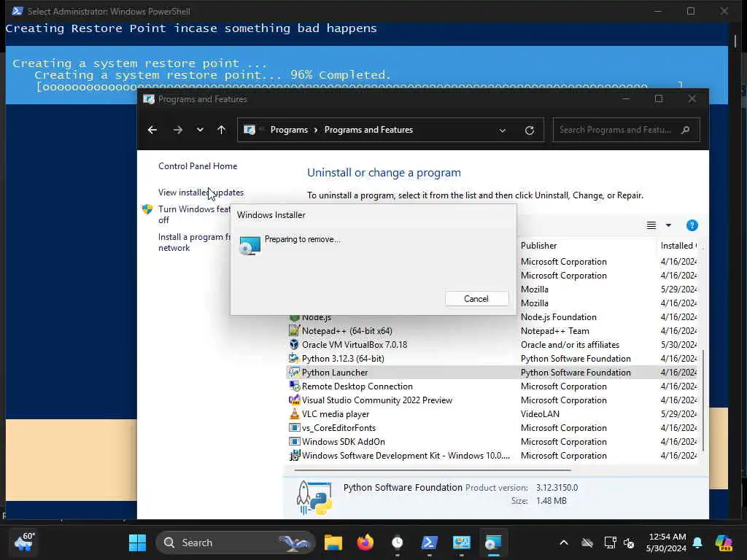Click the muted volume tray icon
Image resolution: width=747 pixels, height=560 pixels.
tap(630, 542)
